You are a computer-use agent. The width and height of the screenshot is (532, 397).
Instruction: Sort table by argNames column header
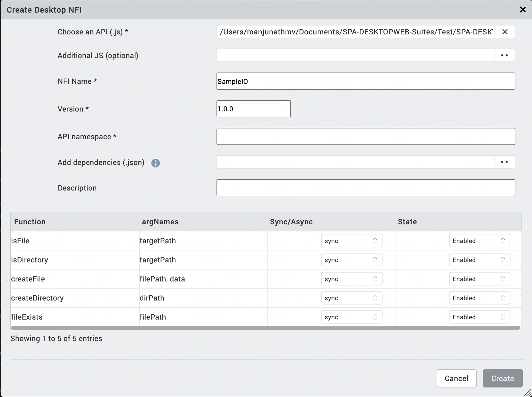point(160,222)
